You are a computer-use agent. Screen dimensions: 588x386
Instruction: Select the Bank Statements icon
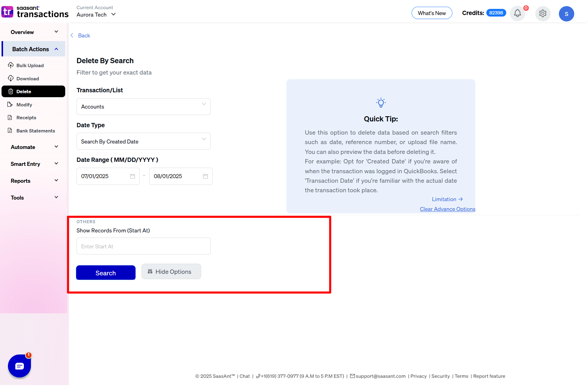(x=11, y=131)
